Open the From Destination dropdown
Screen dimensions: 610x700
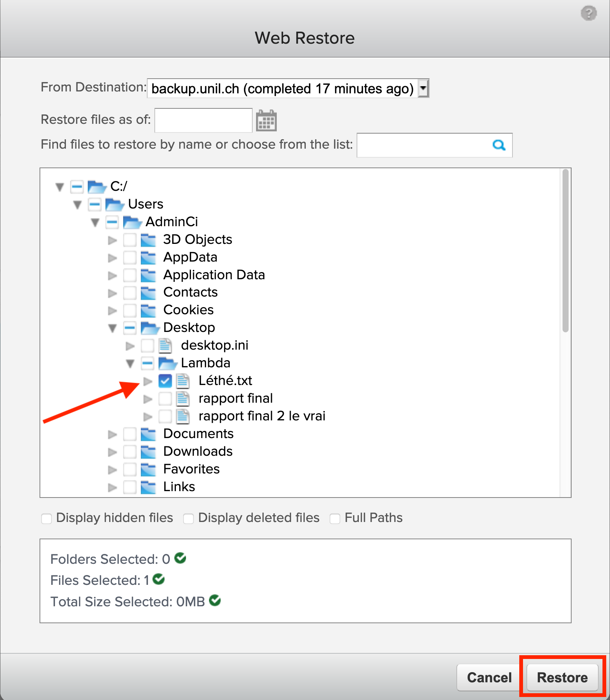423,88
